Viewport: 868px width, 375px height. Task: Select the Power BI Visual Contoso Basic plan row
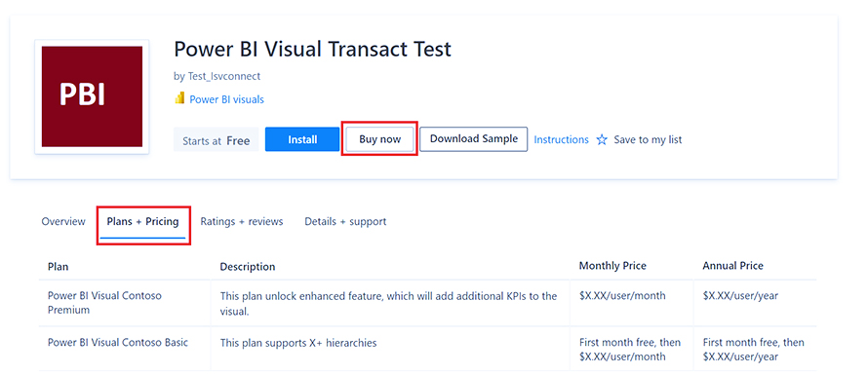[x=427, y=349]
